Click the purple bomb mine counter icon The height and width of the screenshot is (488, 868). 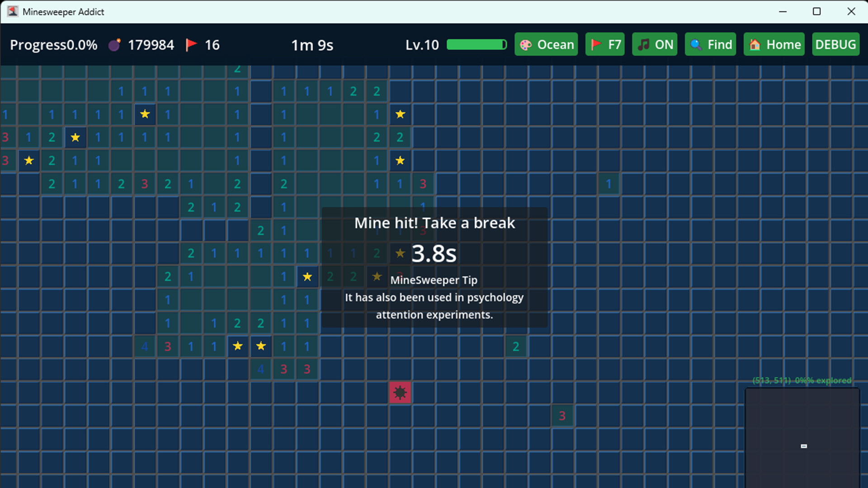tap(114, 45)
